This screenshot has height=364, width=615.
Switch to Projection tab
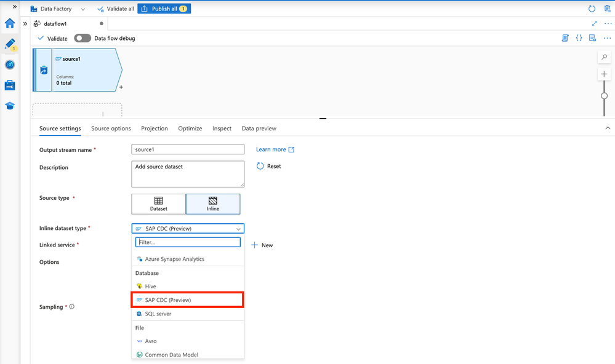(x=155, y=129)
